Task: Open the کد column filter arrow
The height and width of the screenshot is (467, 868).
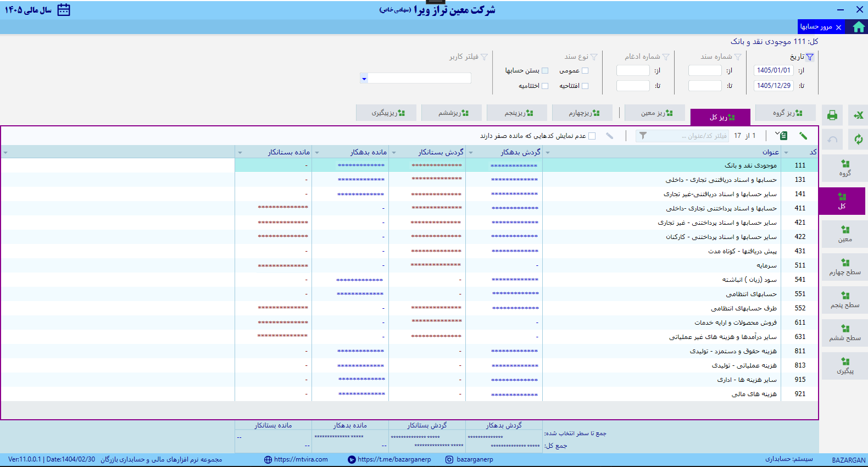Action: click(x=786, y=152)
